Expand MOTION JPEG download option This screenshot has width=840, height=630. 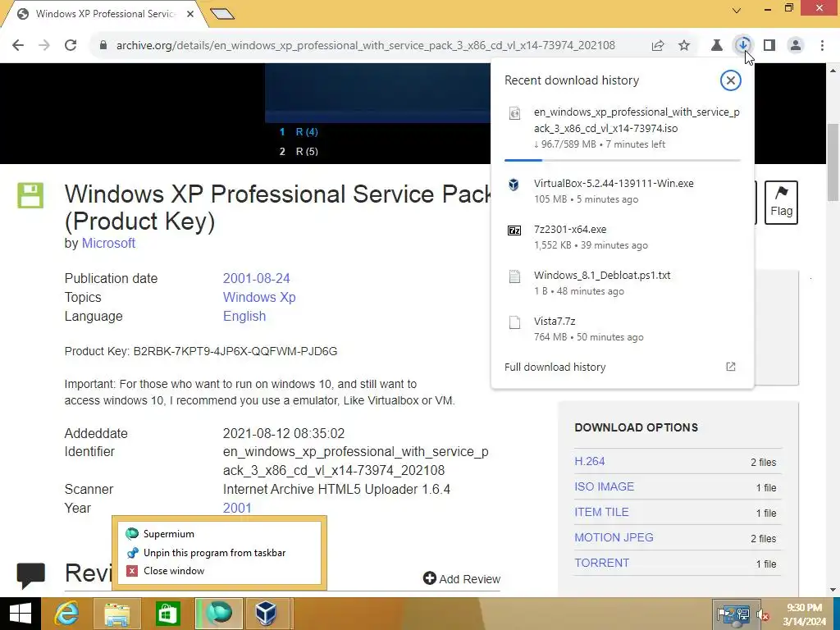pos(614,537)
